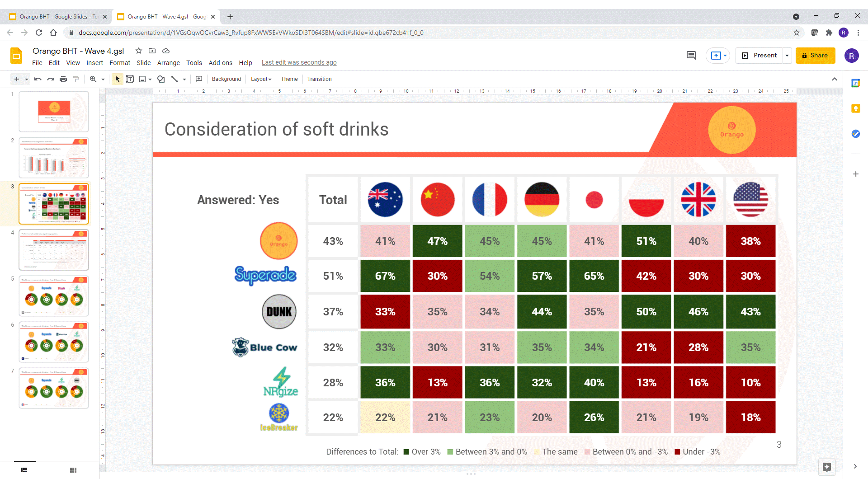Open the Slide menu

coord(144,63)
